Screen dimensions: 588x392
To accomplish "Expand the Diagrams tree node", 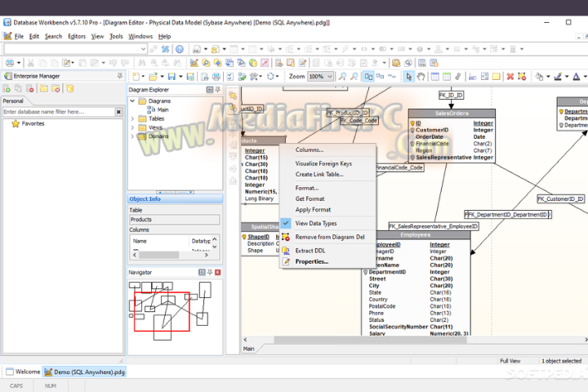I will pos(132,101).
